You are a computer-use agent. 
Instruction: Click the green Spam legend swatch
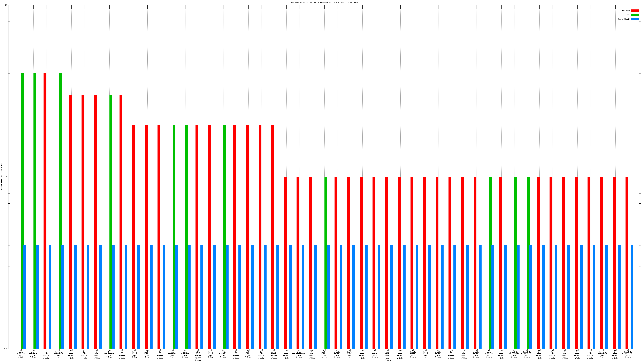pyautogui.click(x=635, y=15)
